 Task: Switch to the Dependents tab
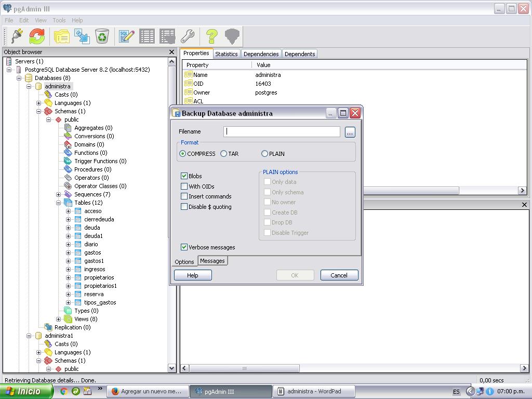tap(300, 54)
